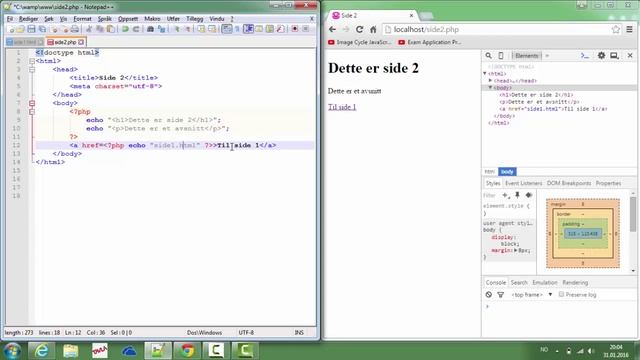
Task: Collapse the html node in Elements tree
Action: click(x=485, y=73)
